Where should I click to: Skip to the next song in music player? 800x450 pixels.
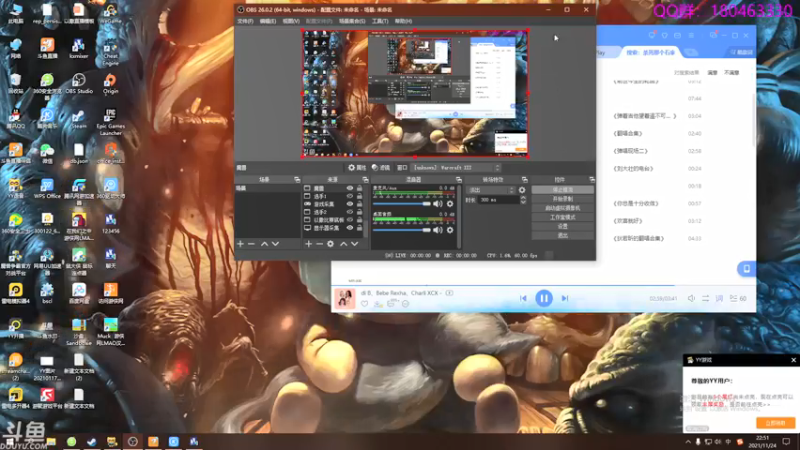click(565, 298)
